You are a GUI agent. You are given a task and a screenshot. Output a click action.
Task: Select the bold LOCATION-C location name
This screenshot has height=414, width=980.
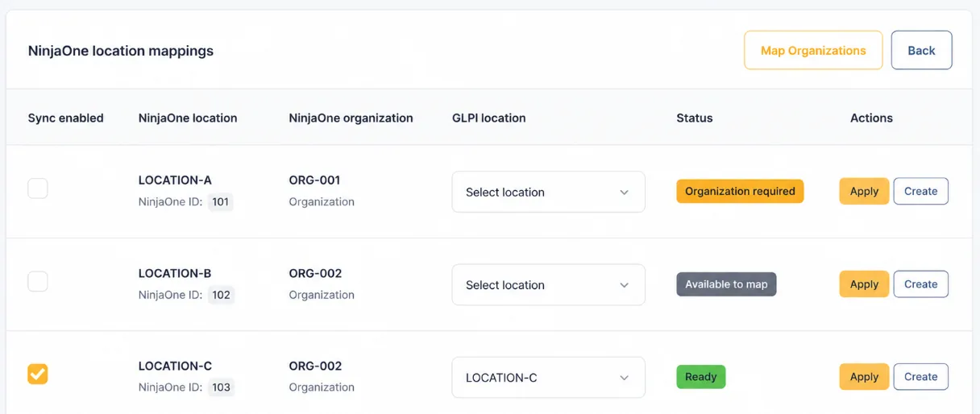tap(175, 366)
